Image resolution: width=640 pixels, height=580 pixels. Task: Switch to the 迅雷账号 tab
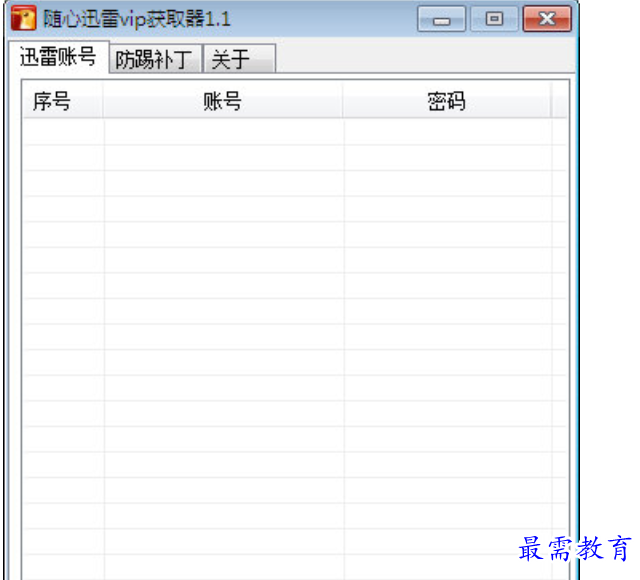[x=58, y=57]
